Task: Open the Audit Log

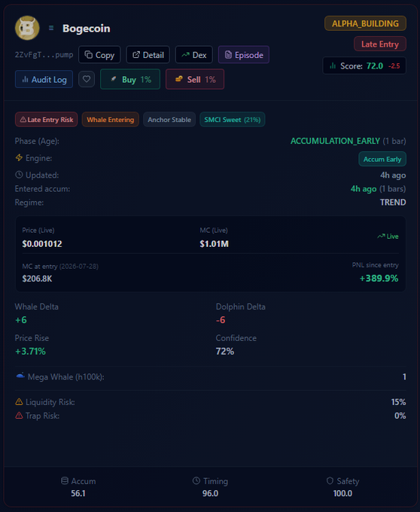Action: tap(44, 79)
